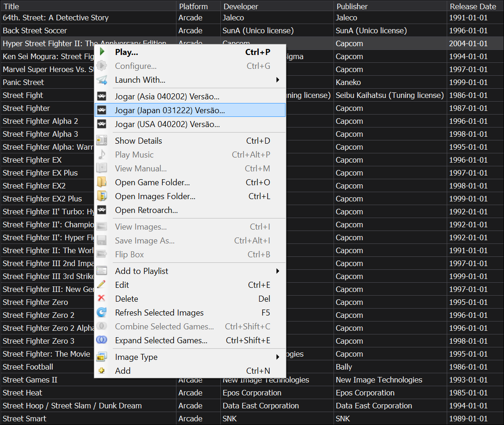Viewport: 504px width, 425px height.
Task: Click the Edit pencil icon
Action: pyautogui.click(x=102, y=285)
